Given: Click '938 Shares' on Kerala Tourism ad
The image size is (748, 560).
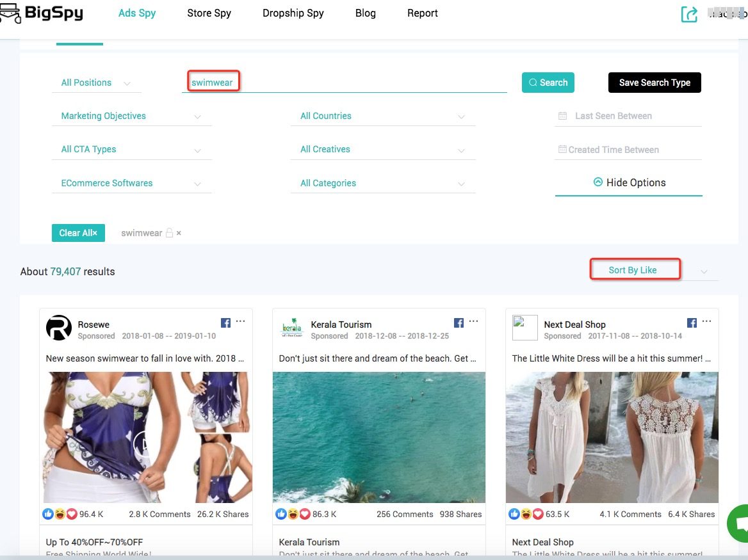Looking at the screenshot, I should point(461,515).
